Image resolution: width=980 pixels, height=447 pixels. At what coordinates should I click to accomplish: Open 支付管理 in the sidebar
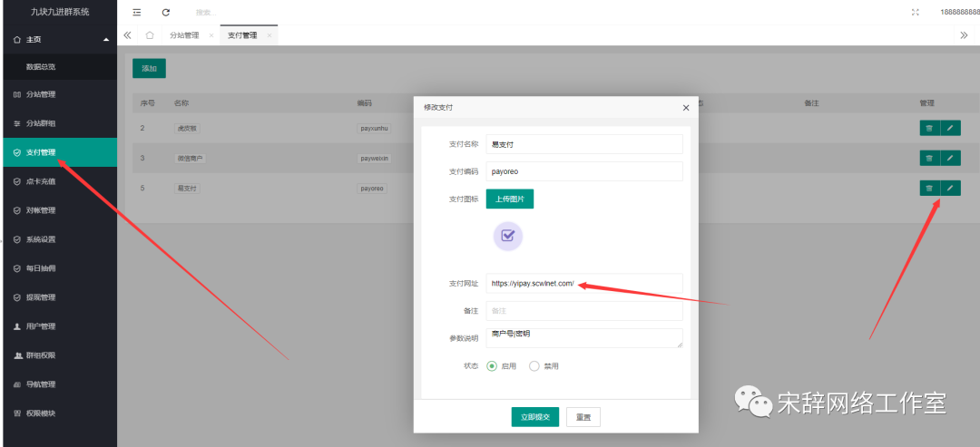[x=59, y=152]
